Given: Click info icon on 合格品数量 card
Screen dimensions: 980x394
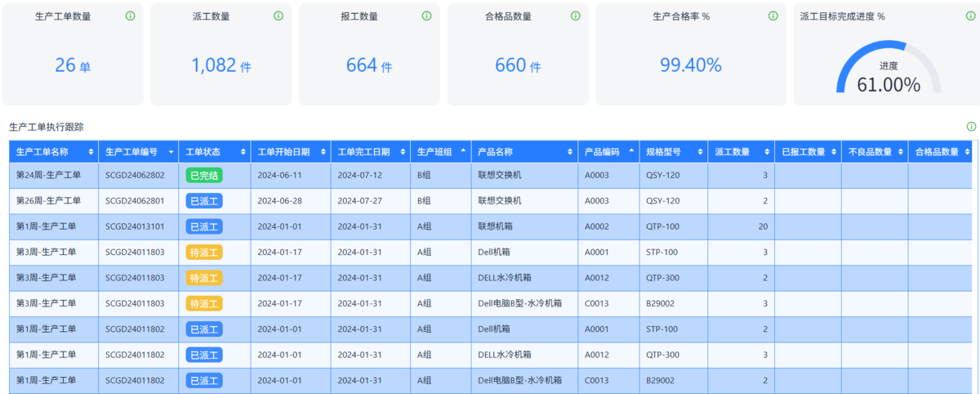Looking at the screenshot, I should 575,16.
